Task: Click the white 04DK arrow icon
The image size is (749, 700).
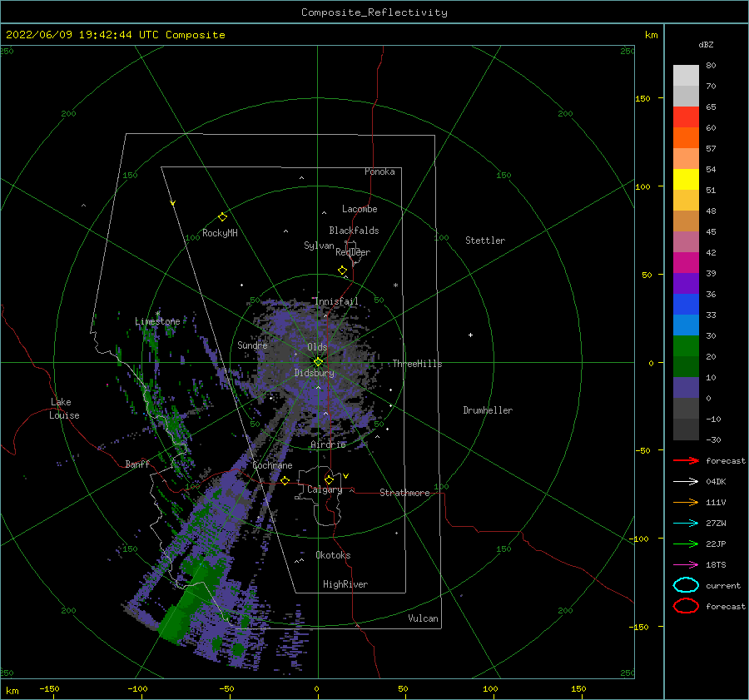Action: [x=686, y=481]
